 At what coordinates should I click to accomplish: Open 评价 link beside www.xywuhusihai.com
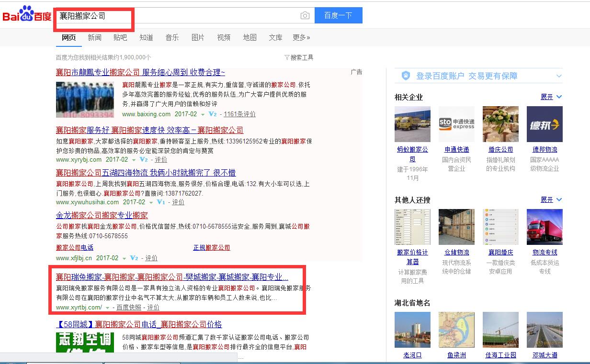tap(178, 202)
